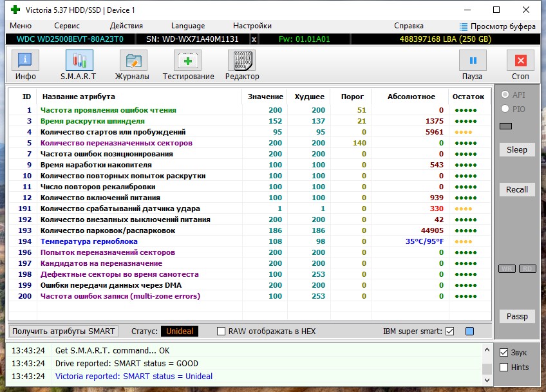Viewport: 546px width, 392px height.
Task: Click the Значение column header
Action: tap(265, 97)
